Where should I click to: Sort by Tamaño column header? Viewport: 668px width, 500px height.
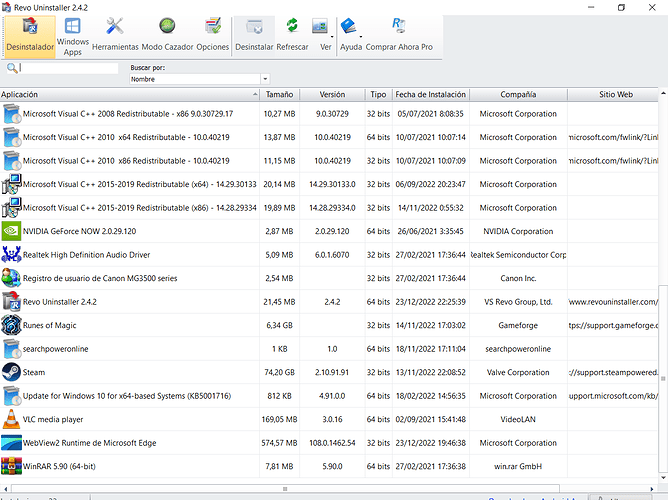click(x=279, y=95)
